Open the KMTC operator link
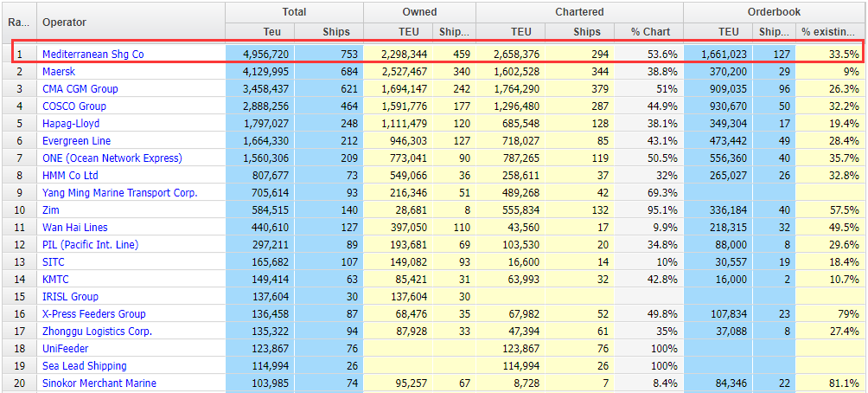The width and height of the screenshot is (868, 393). pyautogui.click(x=56, y=280)
